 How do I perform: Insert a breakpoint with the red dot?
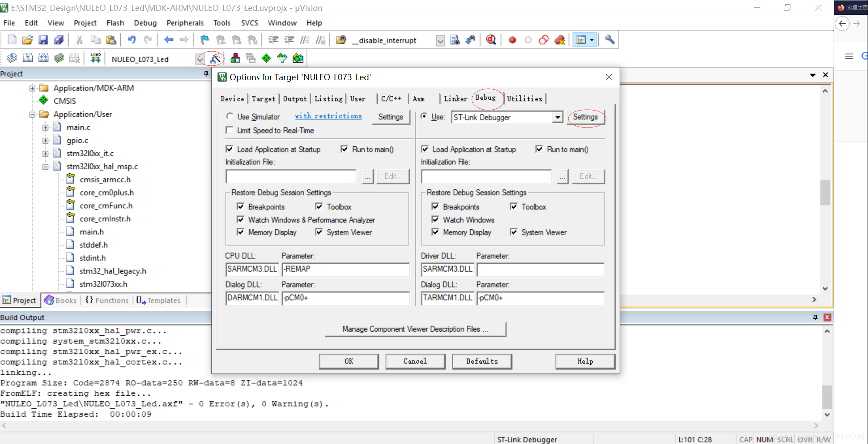tap(512, 40)
